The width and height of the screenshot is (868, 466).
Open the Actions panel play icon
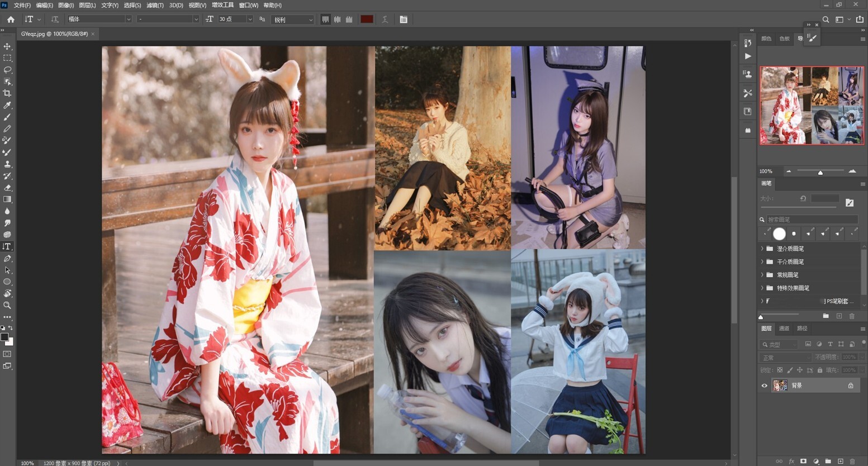coord(748,56)
